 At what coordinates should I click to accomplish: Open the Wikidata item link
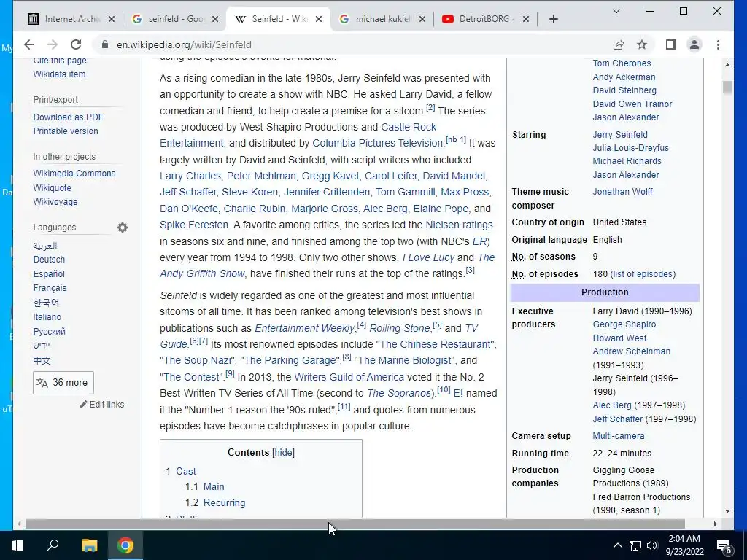(59, 74)
